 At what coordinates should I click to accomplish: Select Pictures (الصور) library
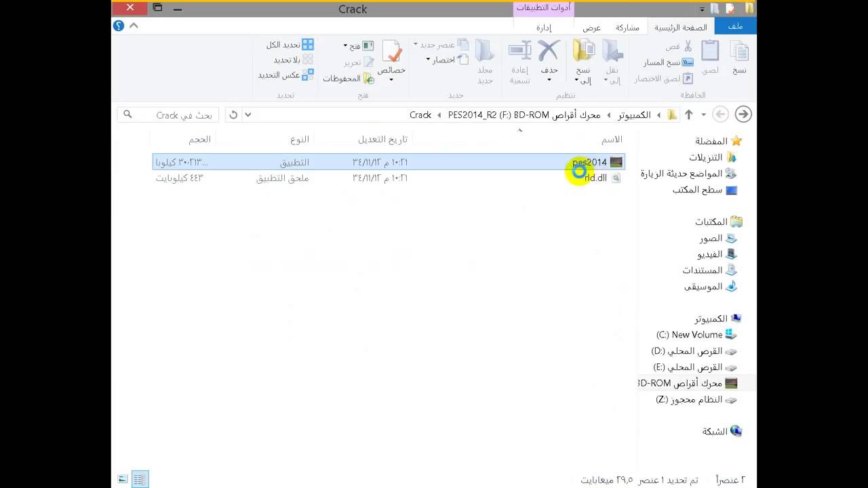pyautogui.click(x=718, y=239)
